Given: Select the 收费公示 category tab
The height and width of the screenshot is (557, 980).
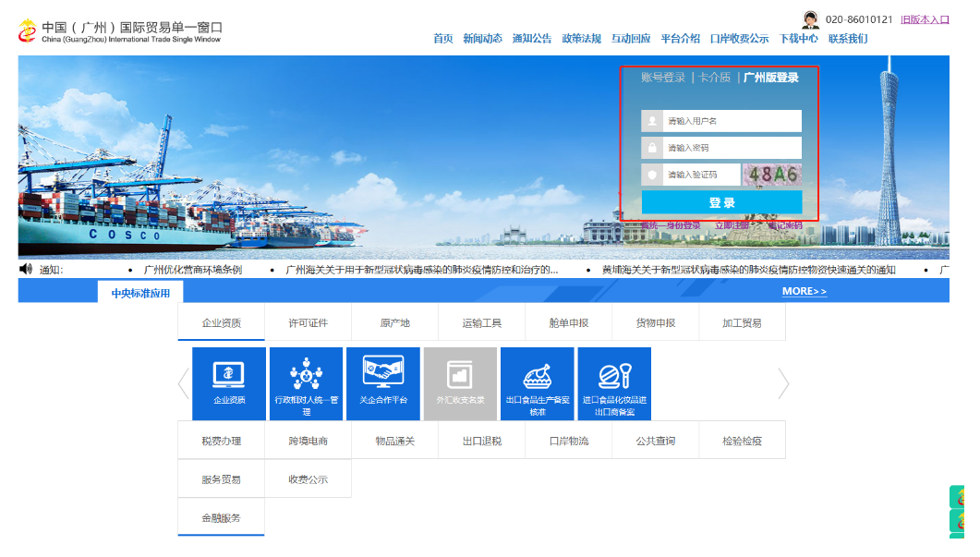Looking at the screenshot, I should click(309, 479).
